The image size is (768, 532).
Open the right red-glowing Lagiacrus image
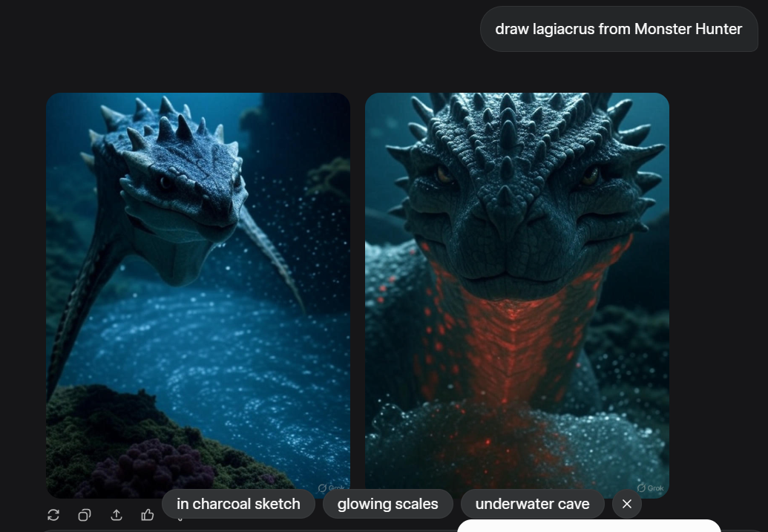click(x=517, y=295)
